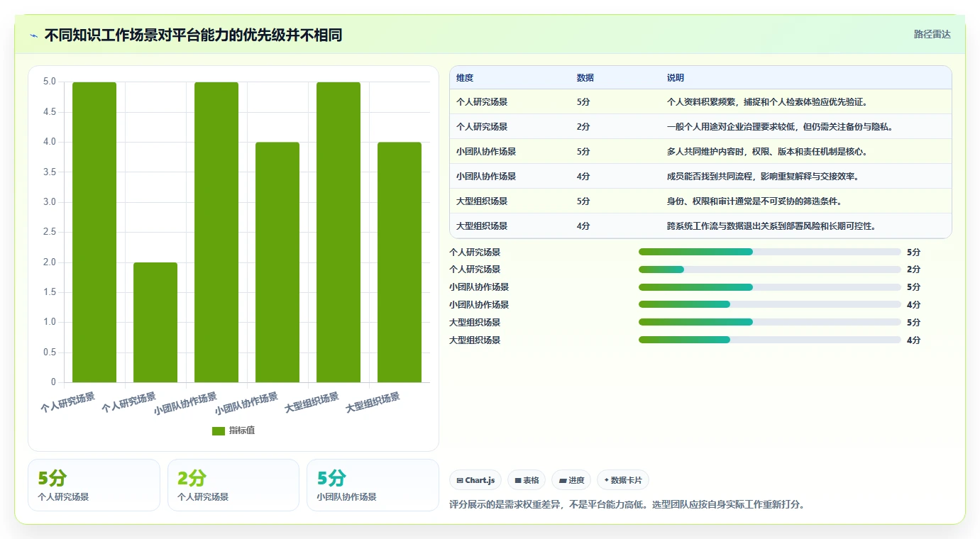Click the 个人研究场景 progress bar scored 2分
This screenshot has height=539, width=980.
click(x=770, y=269)
